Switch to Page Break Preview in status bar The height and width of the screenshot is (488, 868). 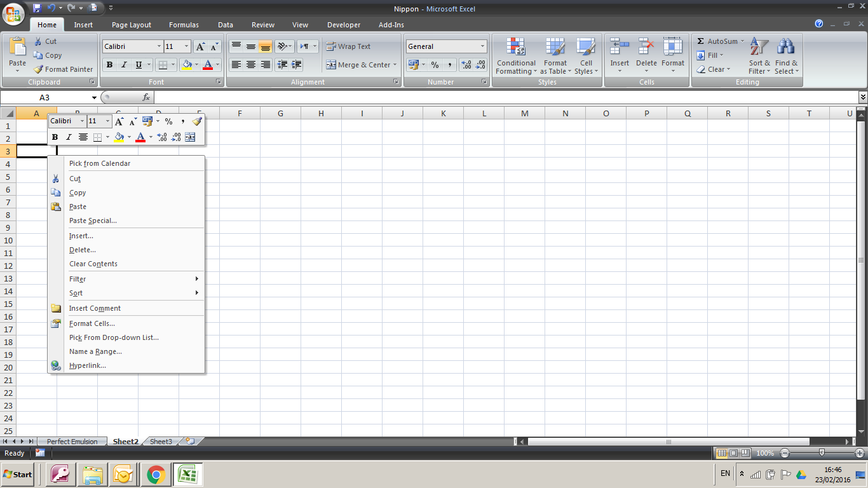745,453
